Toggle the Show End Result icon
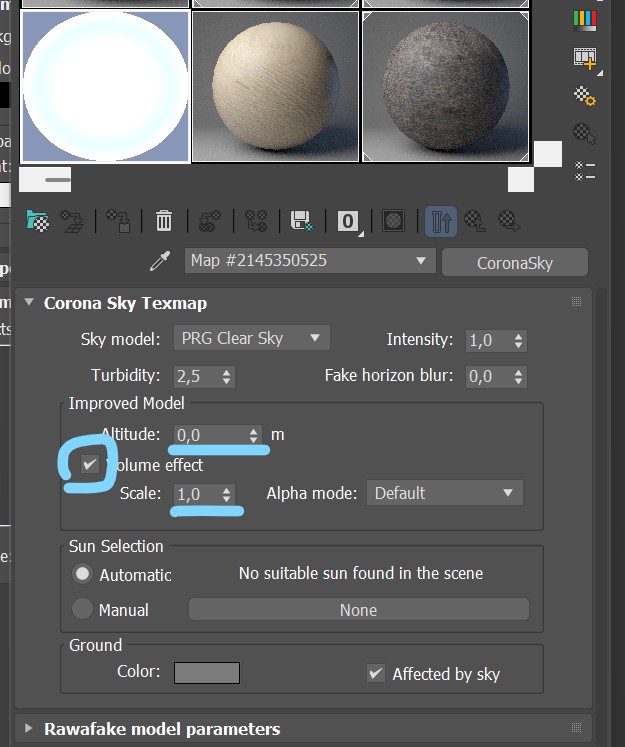 pos(441,222)
